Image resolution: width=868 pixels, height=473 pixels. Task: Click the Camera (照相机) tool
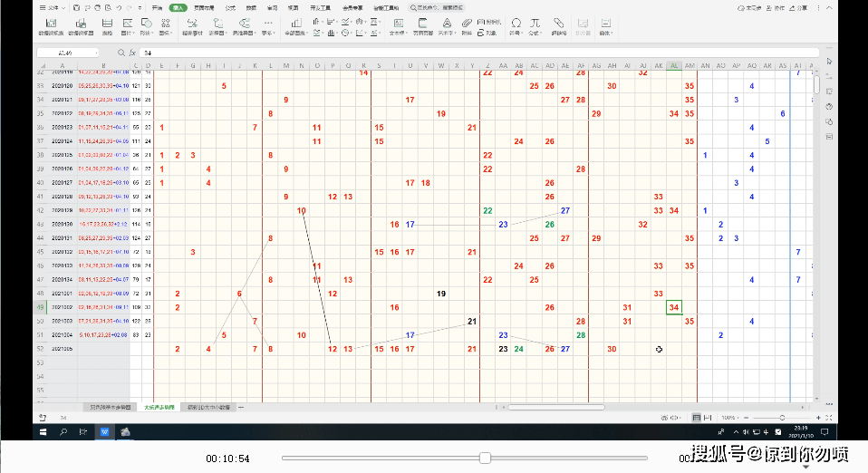pos(488,22)
